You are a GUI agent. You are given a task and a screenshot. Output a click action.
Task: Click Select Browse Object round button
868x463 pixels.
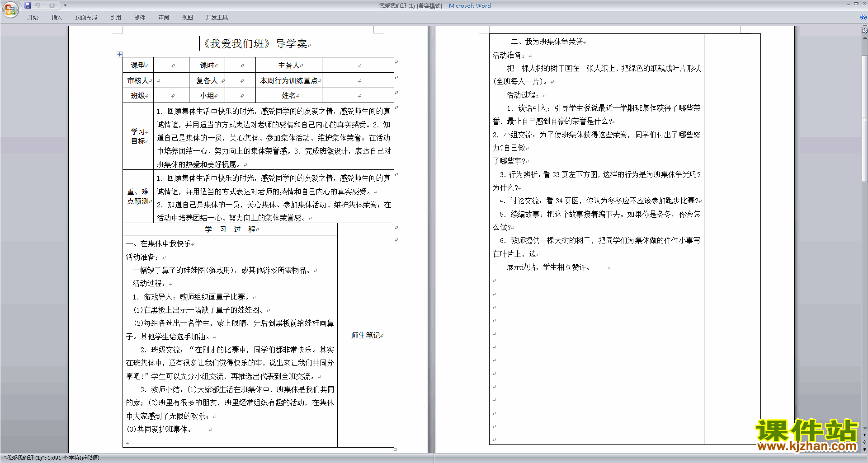tap(865, 442)
